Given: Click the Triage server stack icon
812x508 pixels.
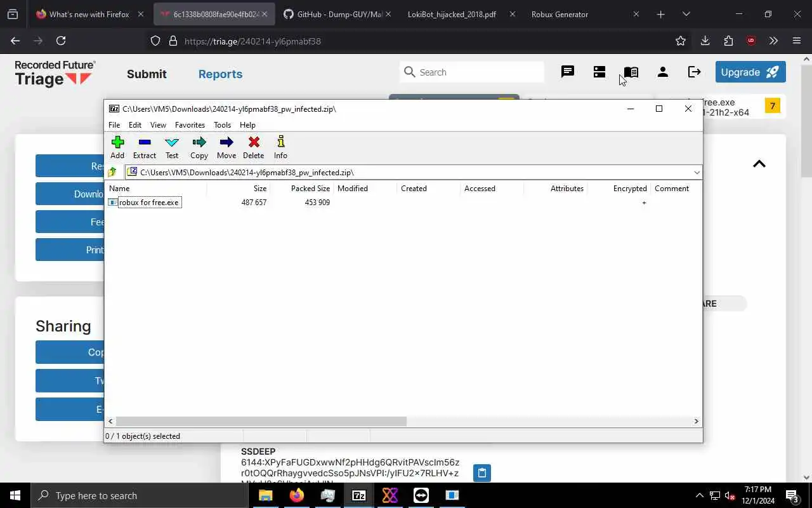Looking at the screenshot, I should [x=599, y=72].
